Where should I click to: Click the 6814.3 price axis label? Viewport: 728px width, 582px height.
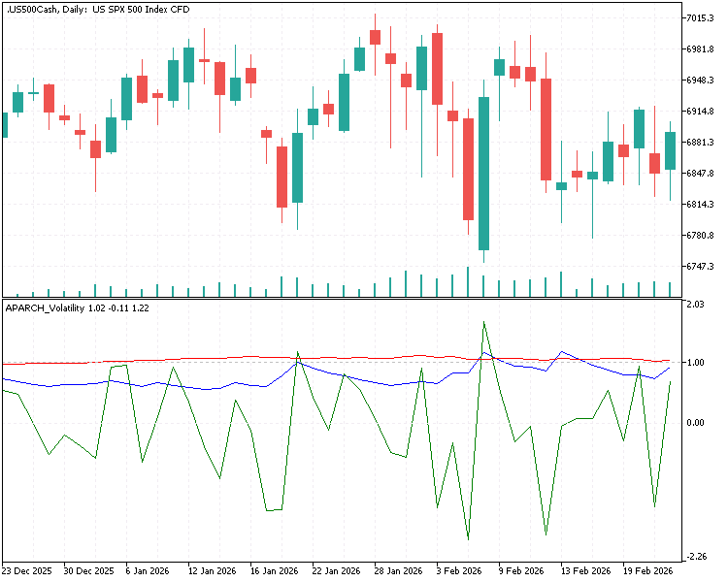(x=700, y=205)
